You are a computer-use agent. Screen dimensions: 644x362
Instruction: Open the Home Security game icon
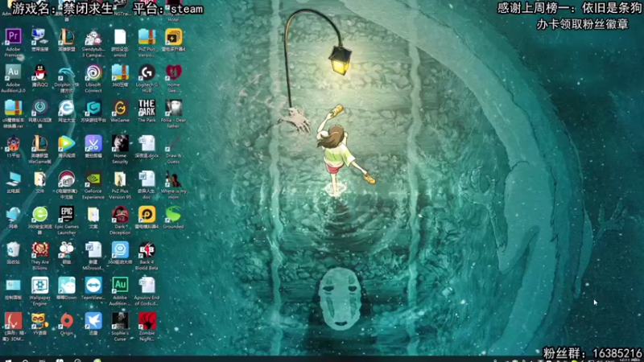pos(120,143)
